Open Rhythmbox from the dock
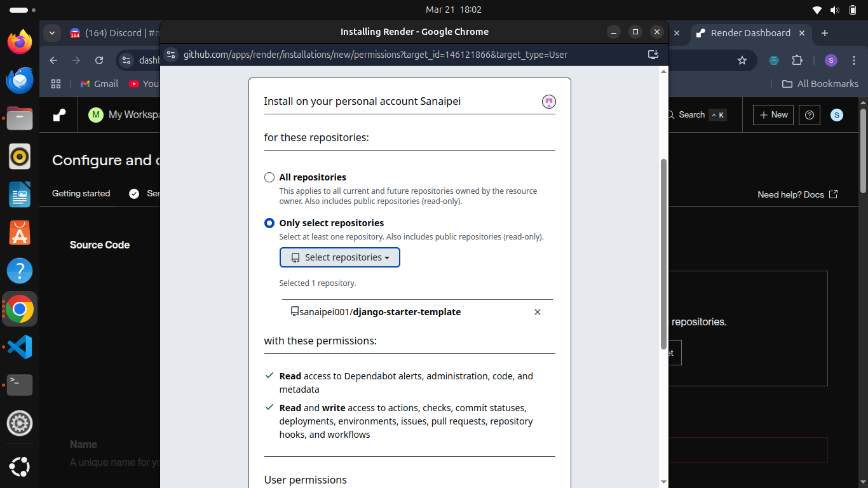Screen dimensions: 868x488 [x=20, y=156]
